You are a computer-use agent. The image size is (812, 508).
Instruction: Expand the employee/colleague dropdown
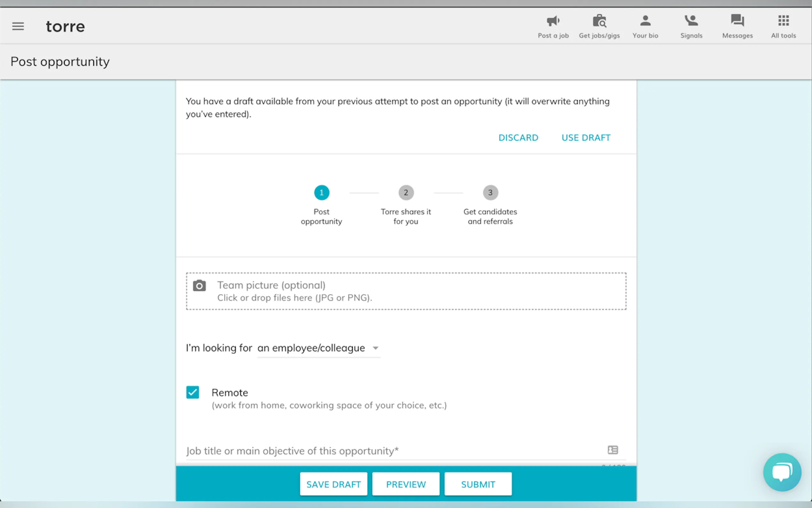(x=311, y=348)
